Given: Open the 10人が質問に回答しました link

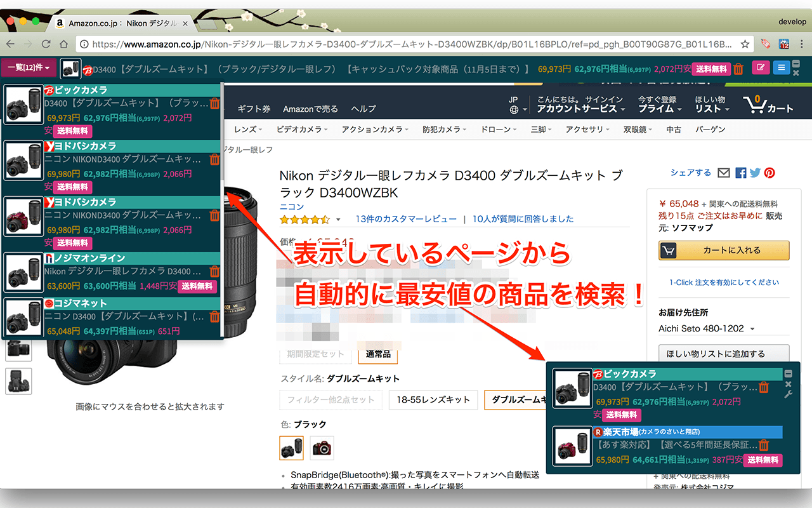Looking at the screenshot, I should coord(523,219).
